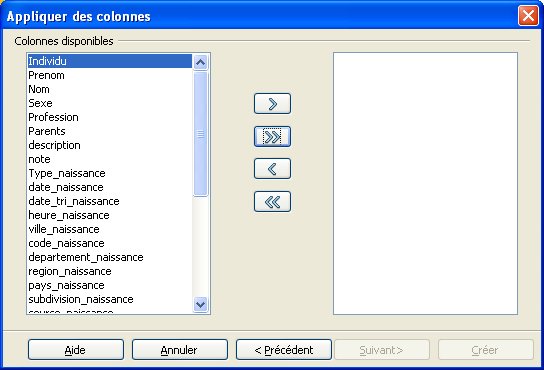Select the Prenom column
Viewport: 544px width, 370px height.
[110, 75]
